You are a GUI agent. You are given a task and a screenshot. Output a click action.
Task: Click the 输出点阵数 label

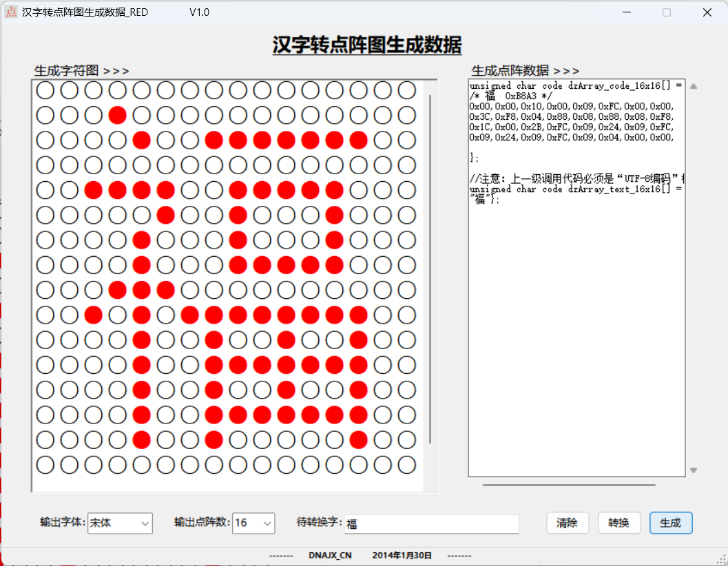[x=202, y=522]
